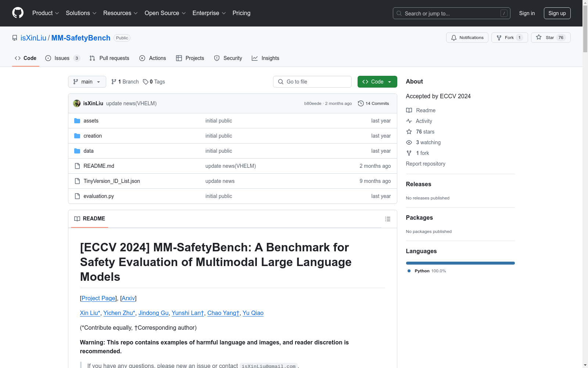Viewport: 588px width, 368px height.
Task: Click the search magnifier icon in header
Action: coord(399,13)
